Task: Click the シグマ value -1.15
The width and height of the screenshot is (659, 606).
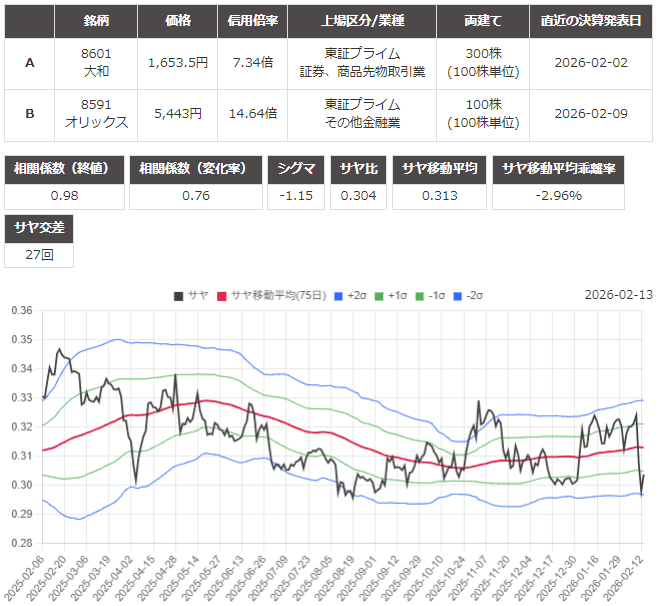Action: pos(300,195)
